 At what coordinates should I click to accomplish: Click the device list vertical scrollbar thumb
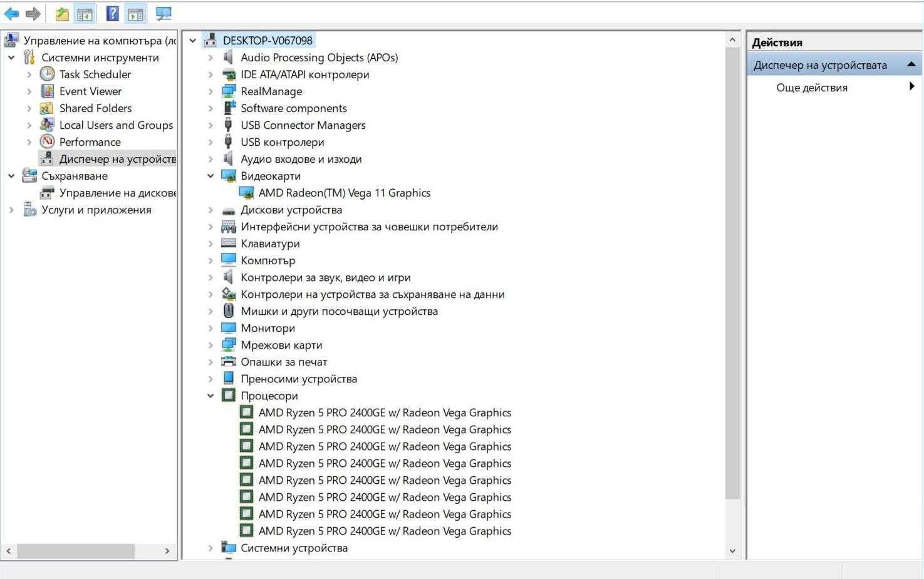point(732,273)
